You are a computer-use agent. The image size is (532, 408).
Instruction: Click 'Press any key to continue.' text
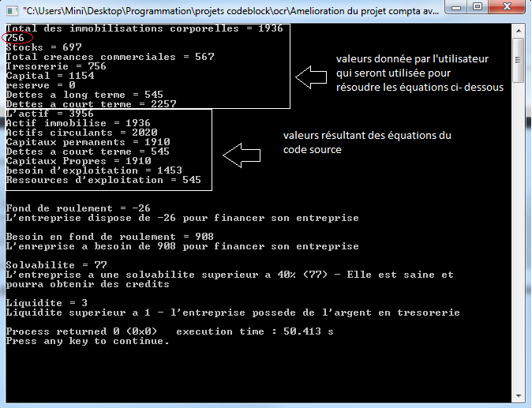tap(88, 341)
